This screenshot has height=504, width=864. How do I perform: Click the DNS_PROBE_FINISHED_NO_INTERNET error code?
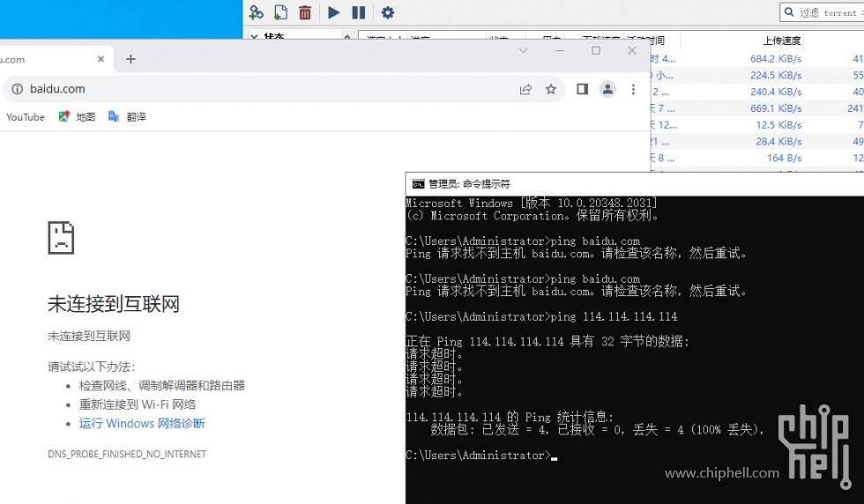127,454
